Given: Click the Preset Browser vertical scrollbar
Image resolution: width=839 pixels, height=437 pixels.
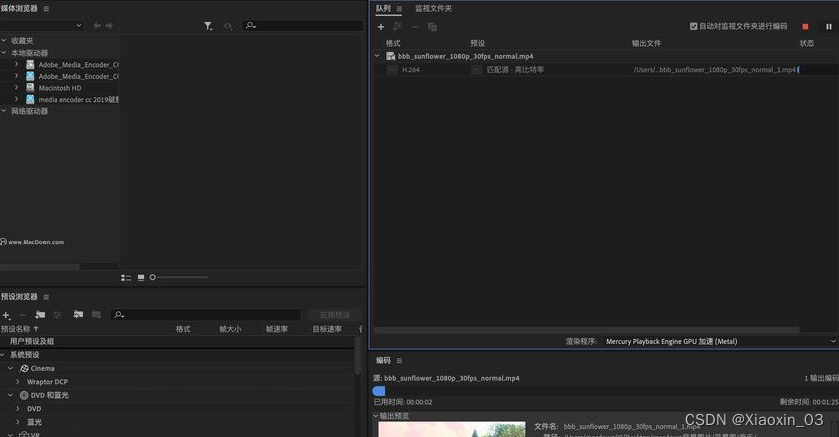Looking at the screenshot, I should pos(358,356).
